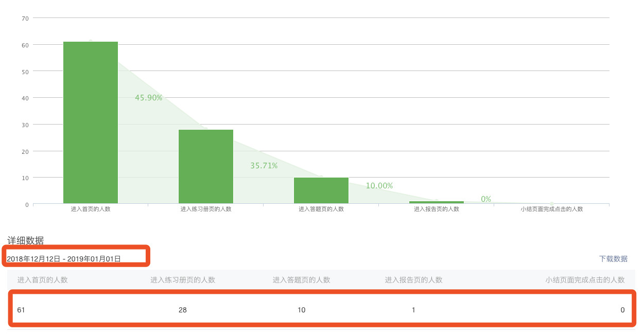
Task: Click table cell value 10
Action: tap(302, 310)
